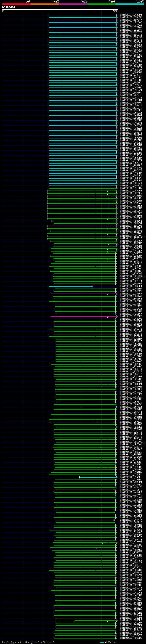Select hit UniRef100_B9VJS8
Viewport: 146px width, 644px height.
(x=131, y=17)
